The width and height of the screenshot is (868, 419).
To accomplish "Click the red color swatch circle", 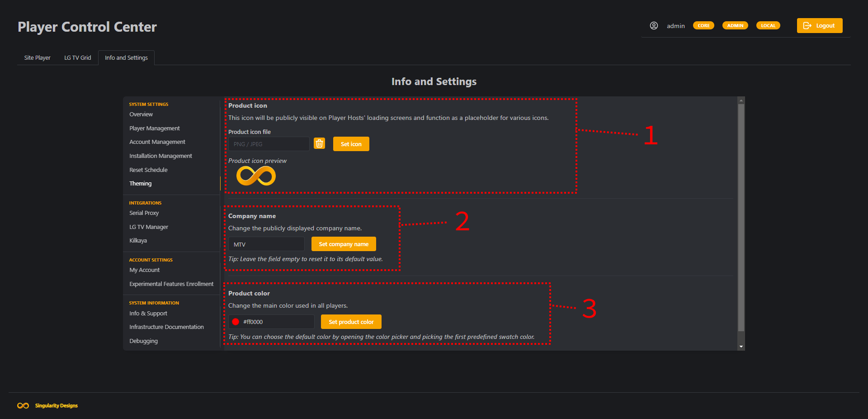I will (236, 322).
